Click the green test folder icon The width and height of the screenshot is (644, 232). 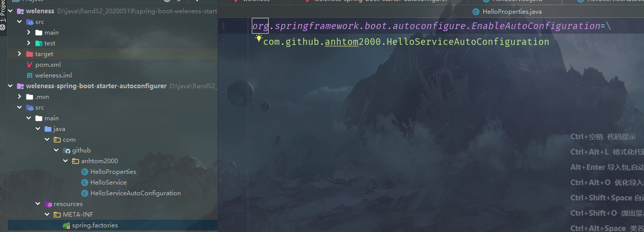(39, 43)
